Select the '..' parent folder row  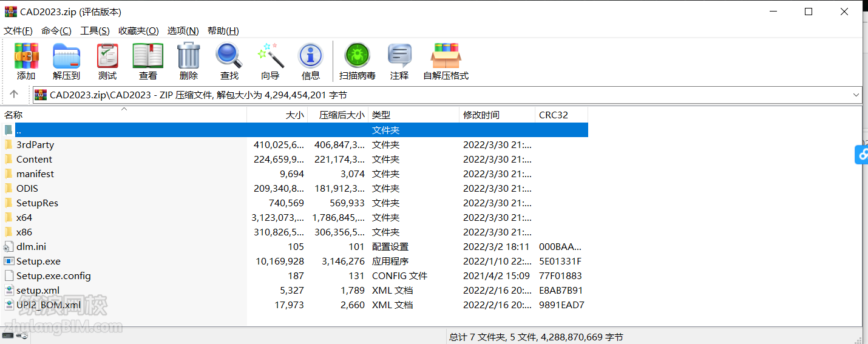tap(294, 130)
